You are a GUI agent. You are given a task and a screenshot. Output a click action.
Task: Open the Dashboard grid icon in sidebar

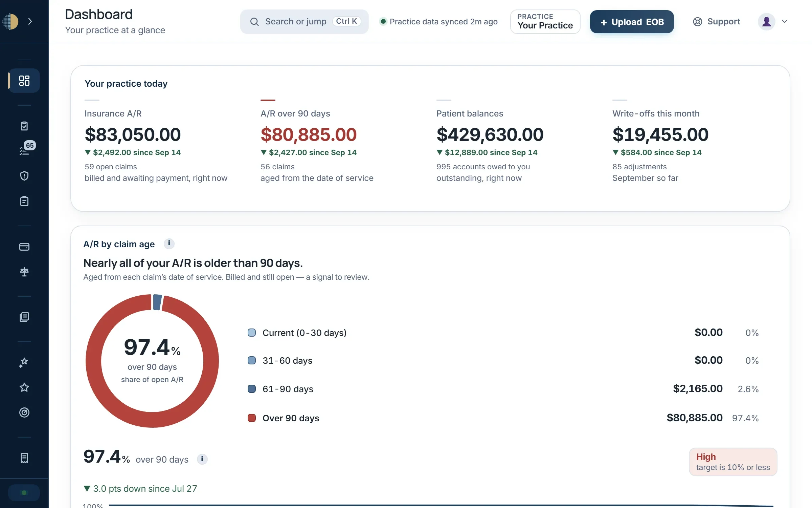coord(24,81)
